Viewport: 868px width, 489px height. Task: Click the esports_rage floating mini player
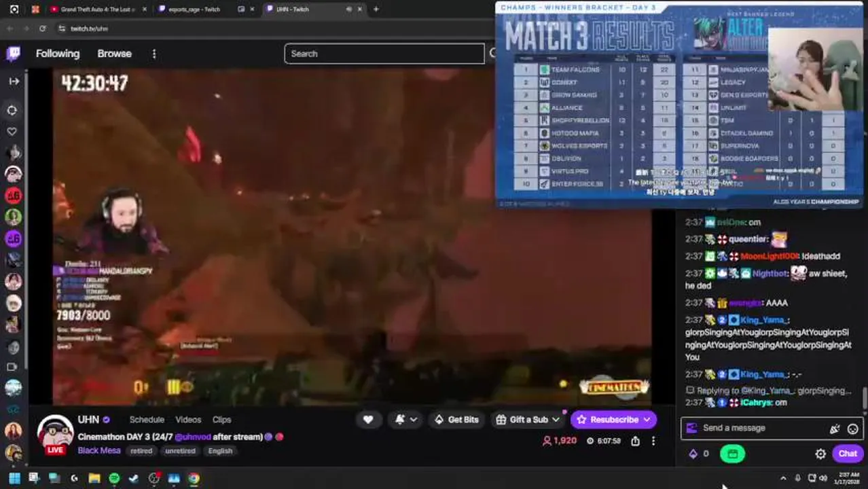[679, 105]
